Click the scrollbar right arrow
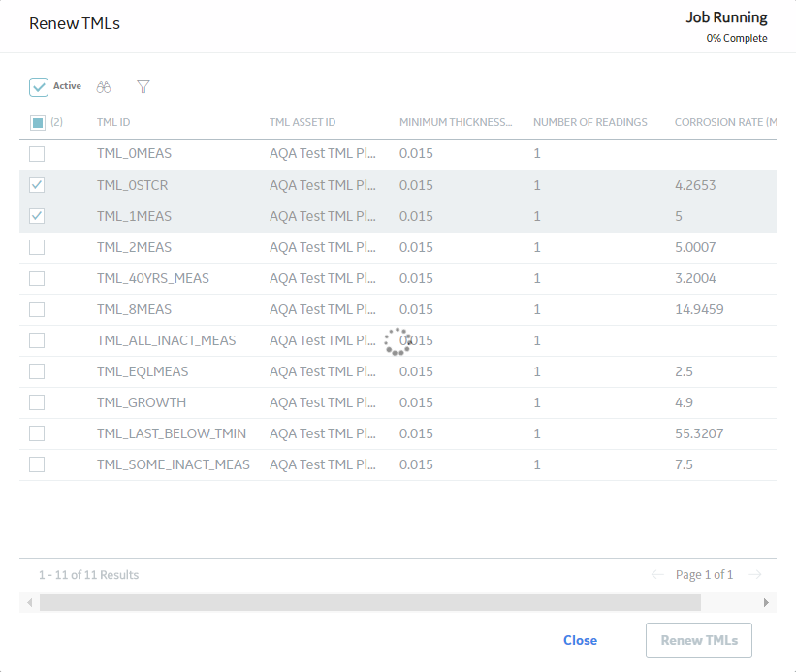 pyautogui.click(x=766, y=602)
